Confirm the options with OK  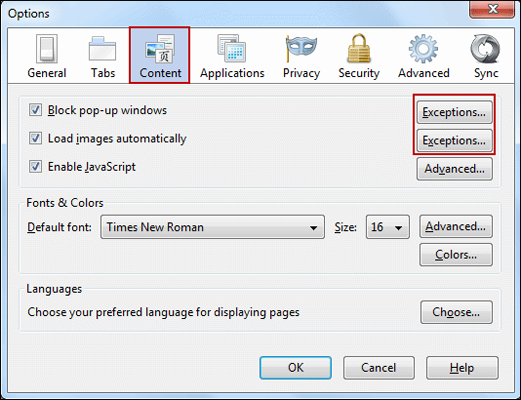(x=296, y=368)
